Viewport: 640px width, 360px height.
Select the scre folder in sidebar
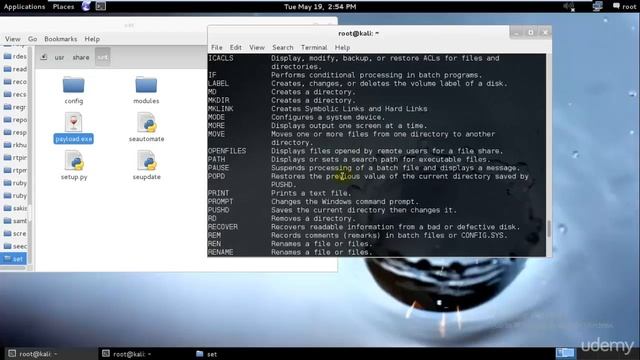pos(15,233)
